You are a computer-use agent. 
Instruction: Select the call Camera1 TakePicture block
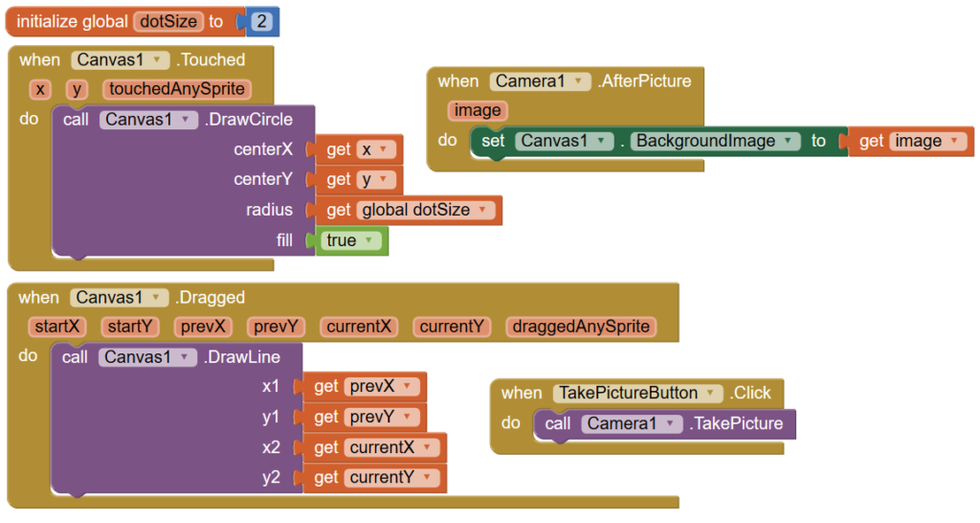click(559, 423)
